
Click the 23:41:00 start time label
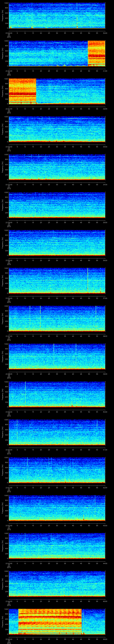click(9, 488)
